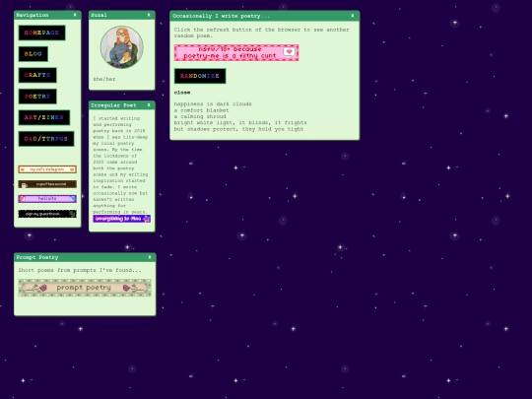Click the heart icon on the pink badge
The height and width of the screenshot is (399, 532).
point(289,51)
